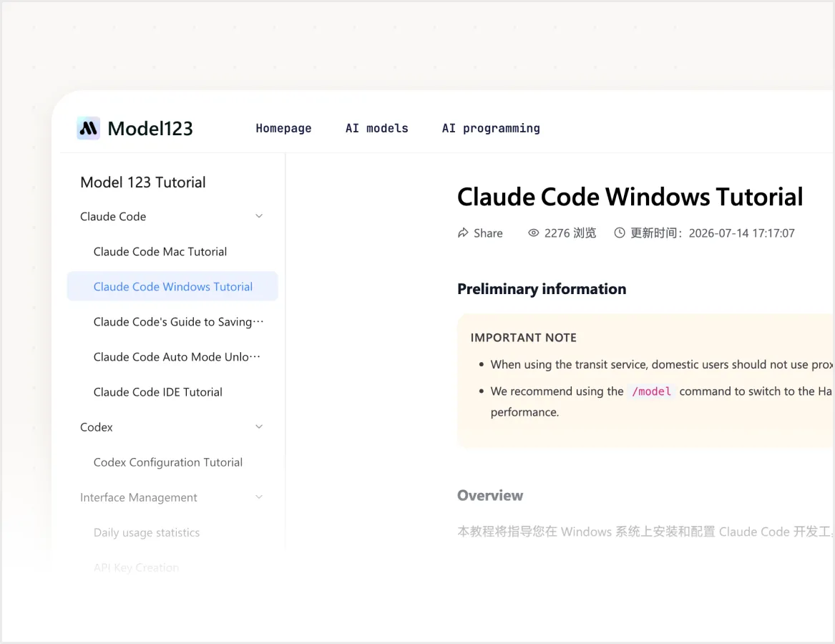
Task: Select Claude Code Windows Tutorial in sidebar
Action: [172, 286]
